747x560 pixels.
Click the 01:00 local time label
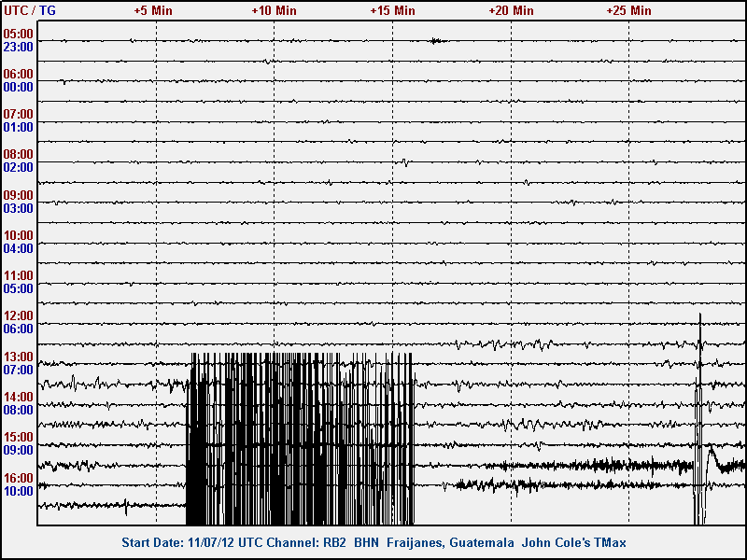(18, 127)
